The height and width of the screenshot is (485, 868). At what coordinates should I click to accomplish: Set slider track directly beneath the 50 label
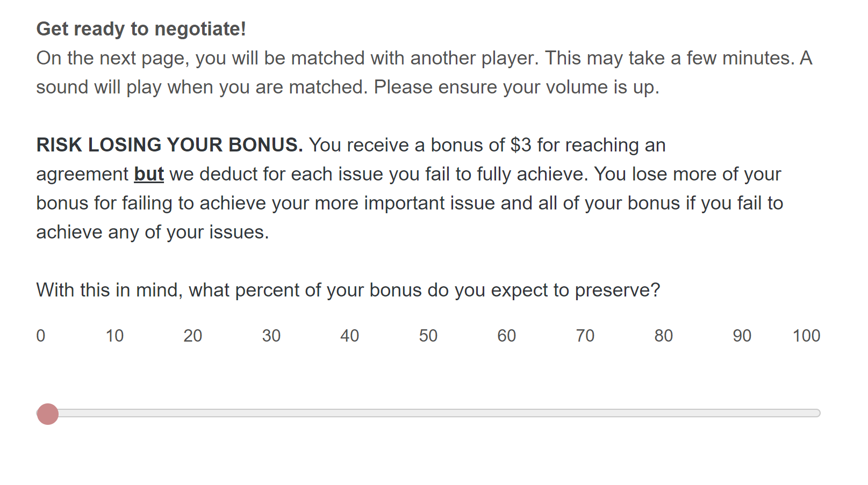click(x=428, y=413)
